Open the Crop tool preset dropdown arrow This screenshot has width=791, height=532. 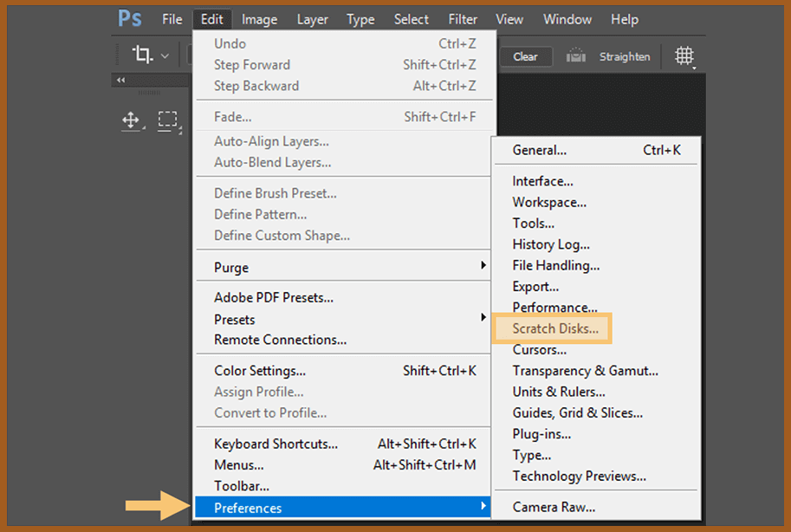coord(163,54)
